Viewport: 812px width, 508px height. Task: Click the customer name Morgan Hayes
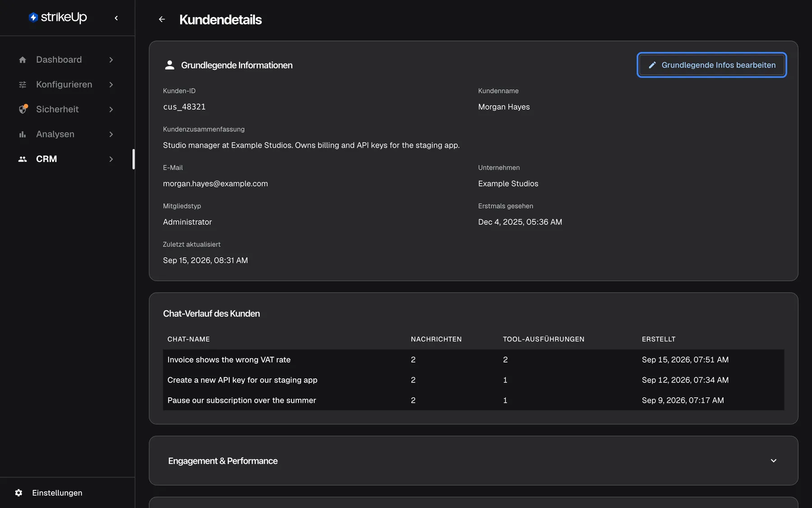coord(504,107)
